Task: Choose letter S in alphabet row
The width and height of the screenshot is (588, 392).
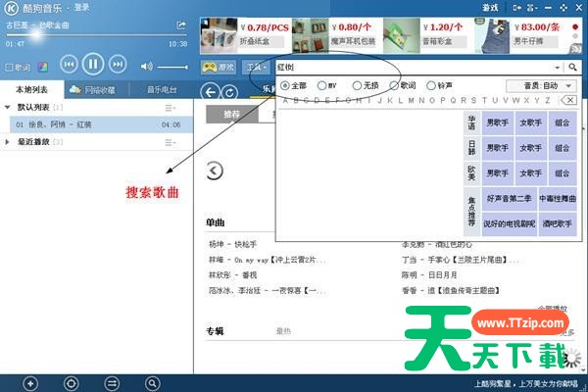Action: click(x=473, y=100)
